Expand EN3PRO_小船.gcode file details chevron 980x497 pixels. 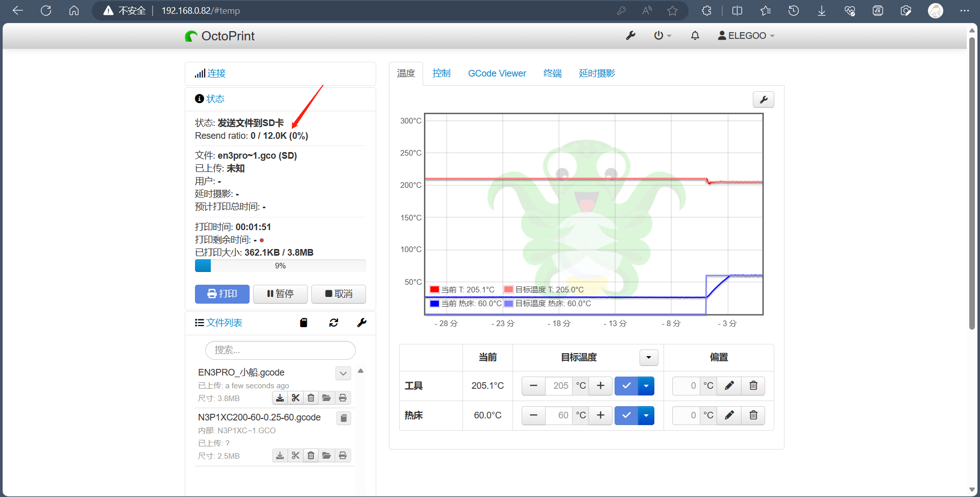343,374
